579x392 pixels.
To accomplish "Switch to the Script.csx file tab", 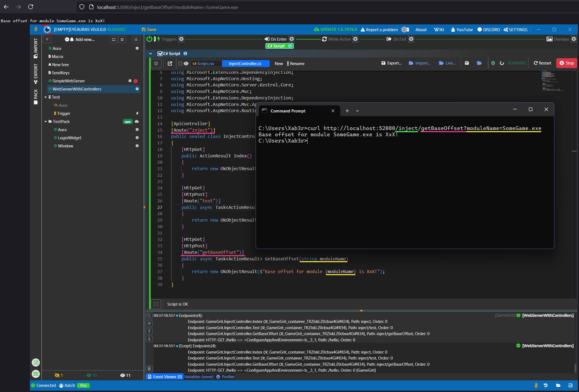I will [x=206, y=63].
